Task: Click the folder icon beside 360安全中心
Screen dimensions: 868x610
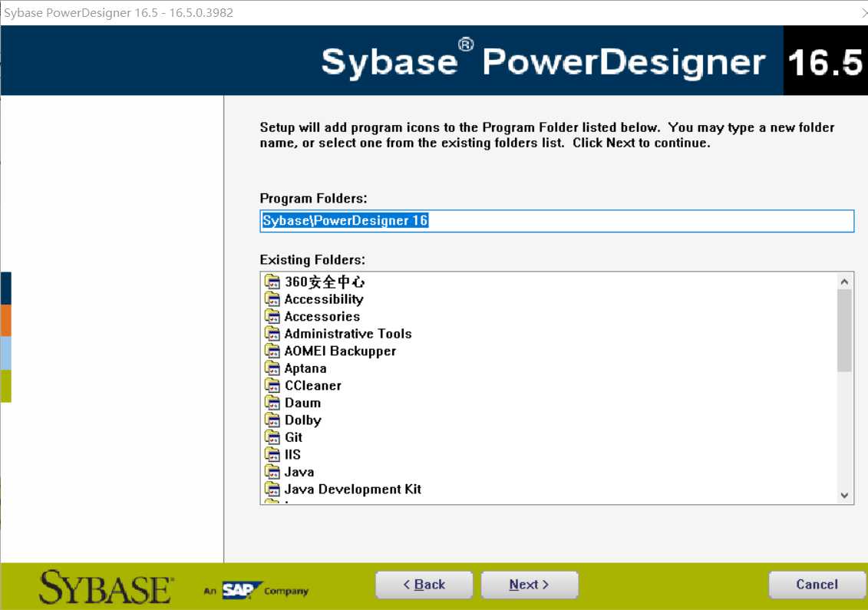Action: [x=272, y=282]
